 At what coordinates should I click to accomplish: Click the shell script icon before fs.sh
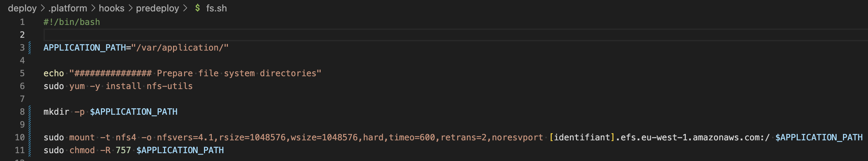(197, 8)
